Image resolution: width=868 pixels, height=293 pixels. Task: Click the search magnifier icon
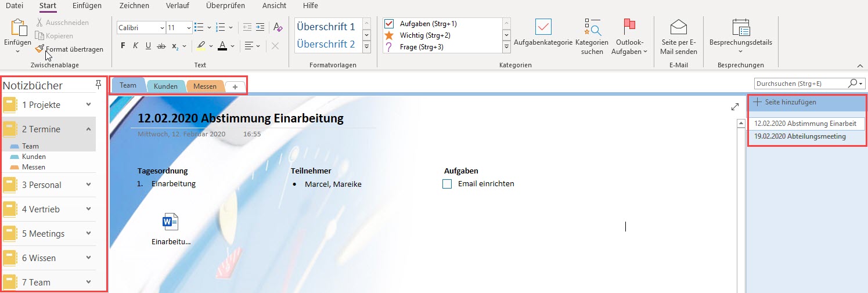(852, 84)
